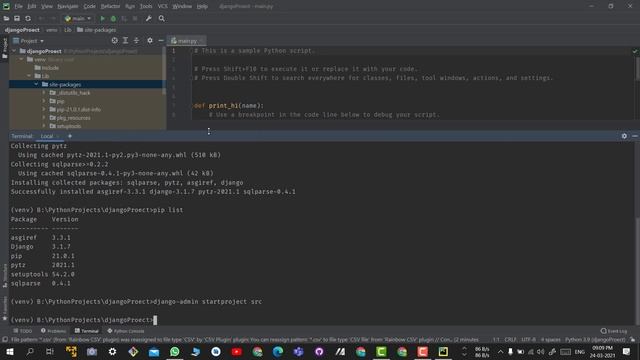Screen dimensions: 640x360
Task: Collapse the site-packages folder node
Action: pos(36,84)
